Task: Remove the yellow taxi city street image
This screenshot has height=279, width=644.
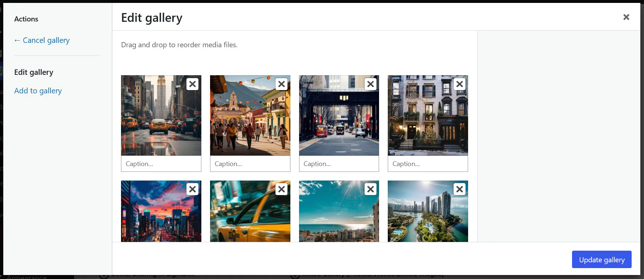Action: pos(193,84)
